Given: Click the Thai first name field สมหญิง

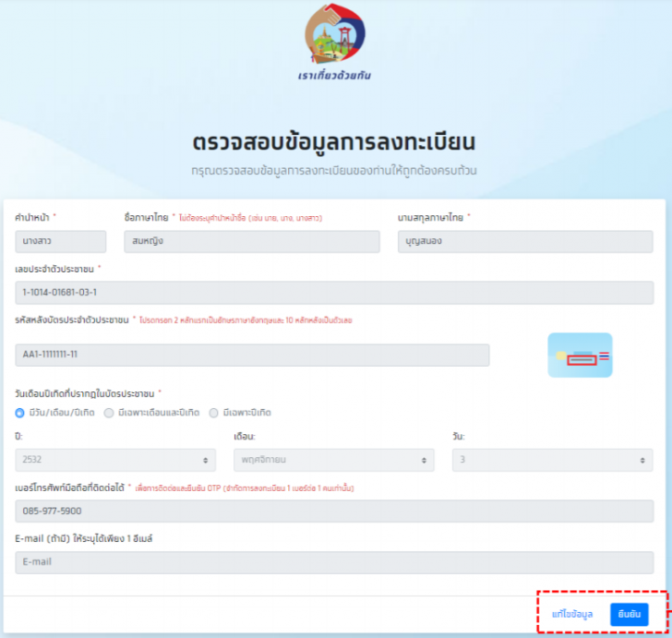Looking at the screenshot, I should pyautogui.click(x=252, y=241).
